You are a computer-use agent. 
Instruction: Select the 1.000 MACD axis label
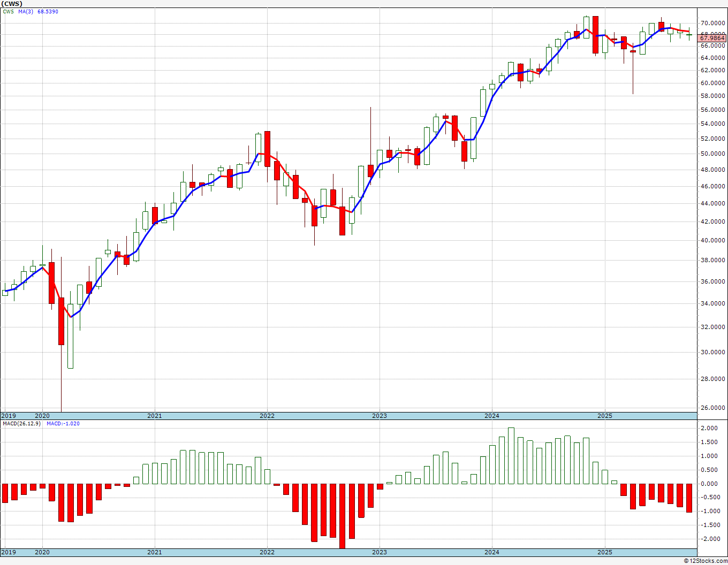click(x=710, y=456)
